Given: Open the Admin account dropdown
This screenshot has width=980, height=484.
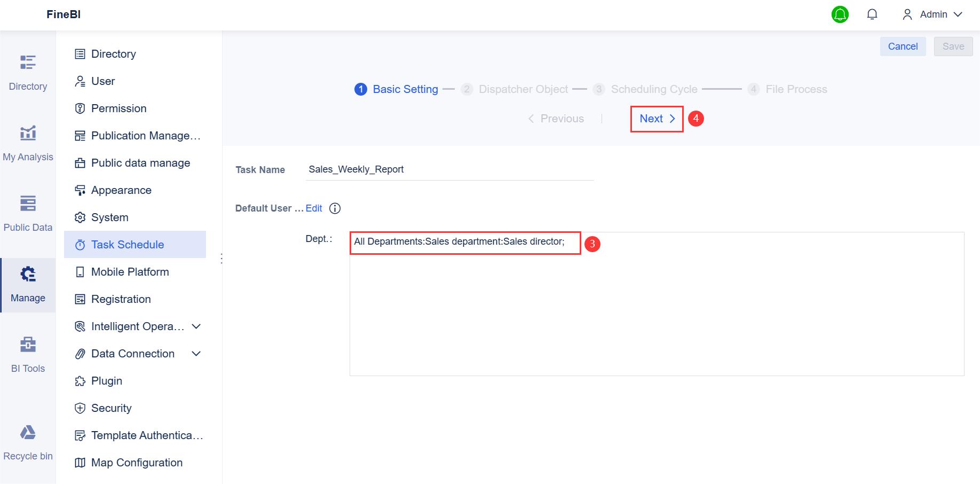Looking at the screenshot, I should point(933,14).
